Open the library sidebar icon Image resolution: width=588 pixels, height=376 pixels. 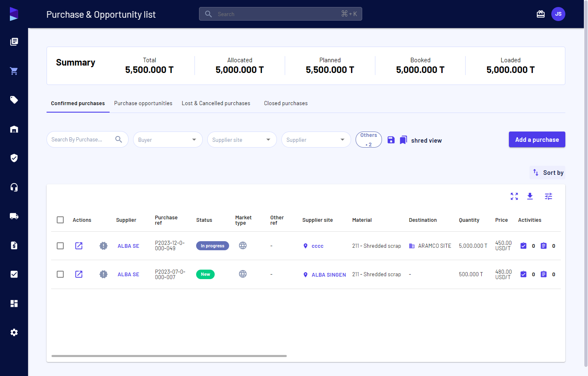pos(14,42)
